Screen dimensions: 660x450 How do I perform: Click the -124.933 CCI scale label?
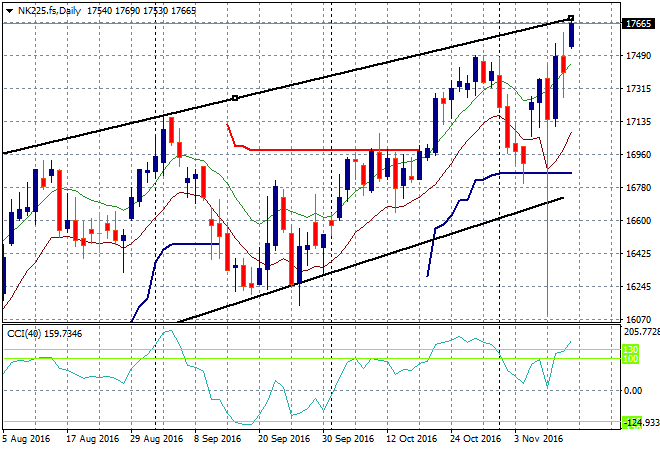coord(641,422)
